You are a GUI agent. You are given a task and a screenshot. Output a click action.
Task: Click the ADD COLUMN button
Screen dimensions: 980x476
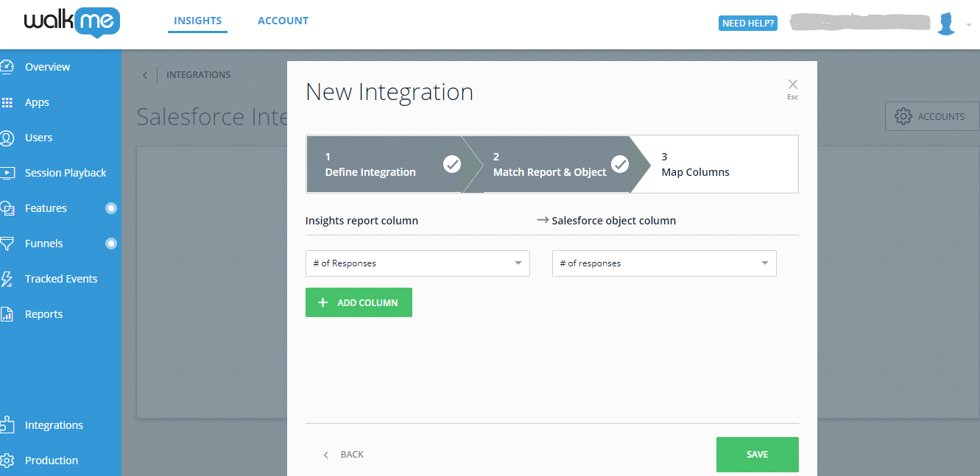pos(359,302)
